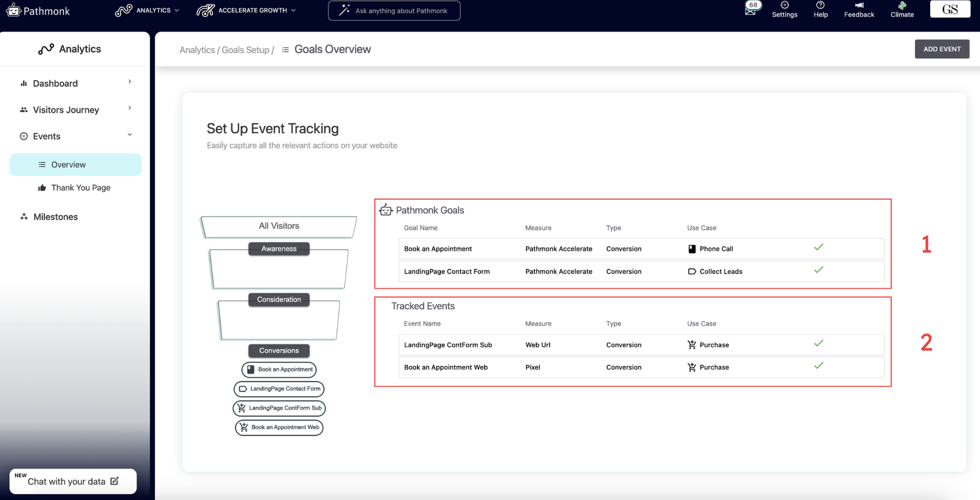Open the Book an Appointment goal row
980x500 pixels.
(641, 248)
